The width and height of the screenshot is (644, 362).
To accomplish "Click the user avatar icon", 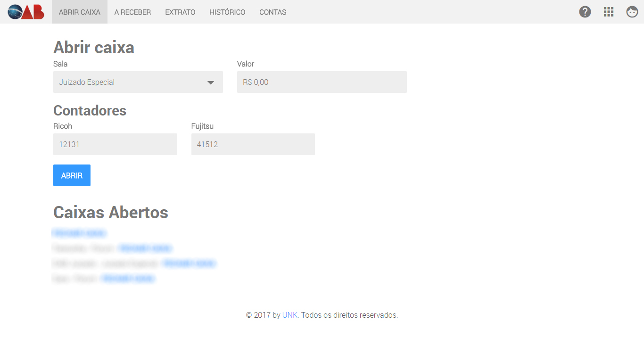I will point(632,12).
